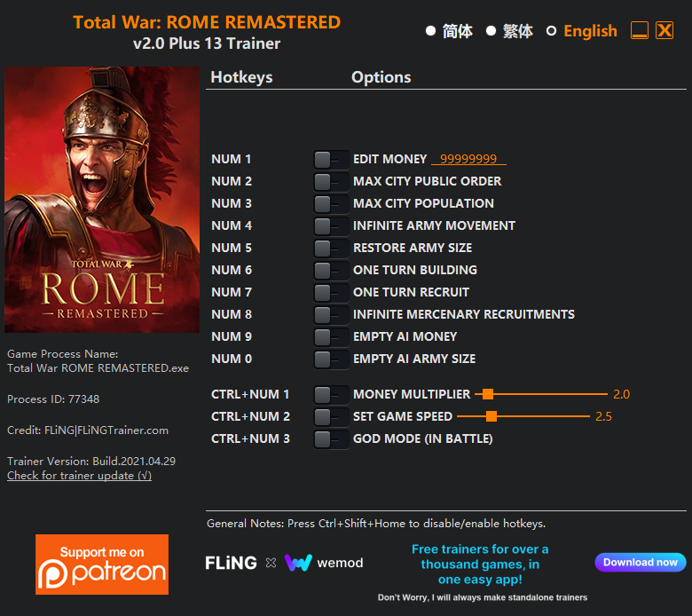
Task: Minimize the trainer window
Action: 639,30
